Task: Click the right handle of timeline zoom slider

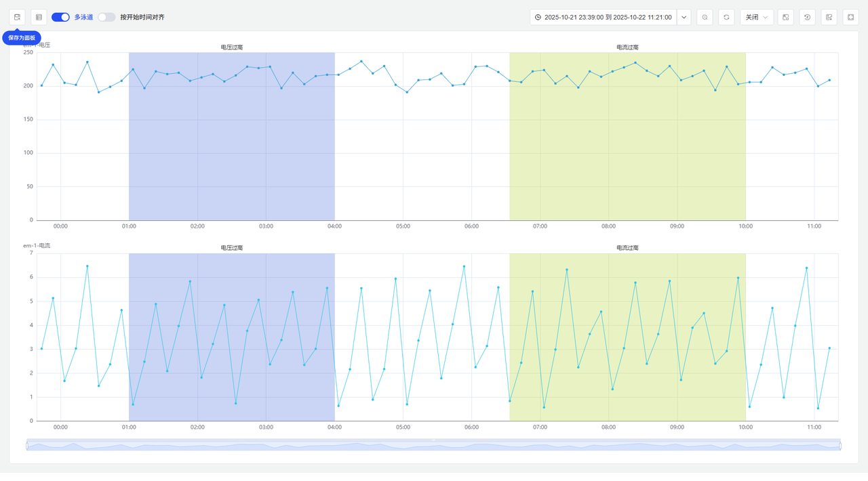Action: pyautogui.click(x=840, y=445)
